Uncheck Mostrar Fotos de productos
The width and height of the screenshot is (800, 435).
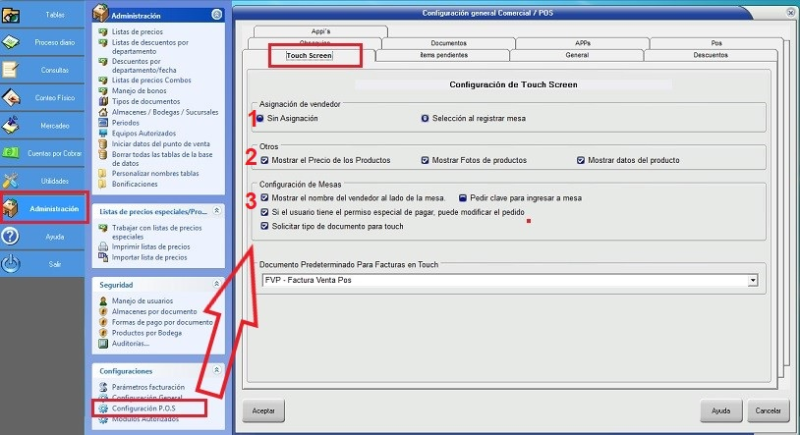coord(424,160)
